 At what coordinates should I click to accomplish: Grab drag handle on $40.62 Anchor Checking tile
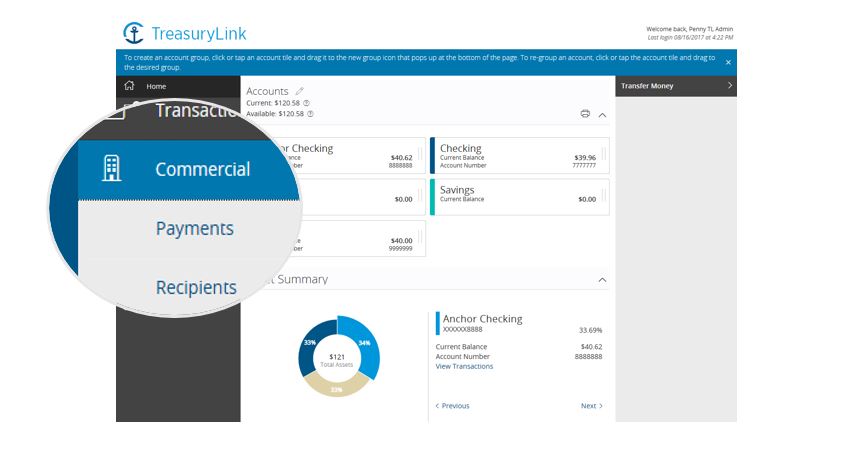tap(420, 155)
